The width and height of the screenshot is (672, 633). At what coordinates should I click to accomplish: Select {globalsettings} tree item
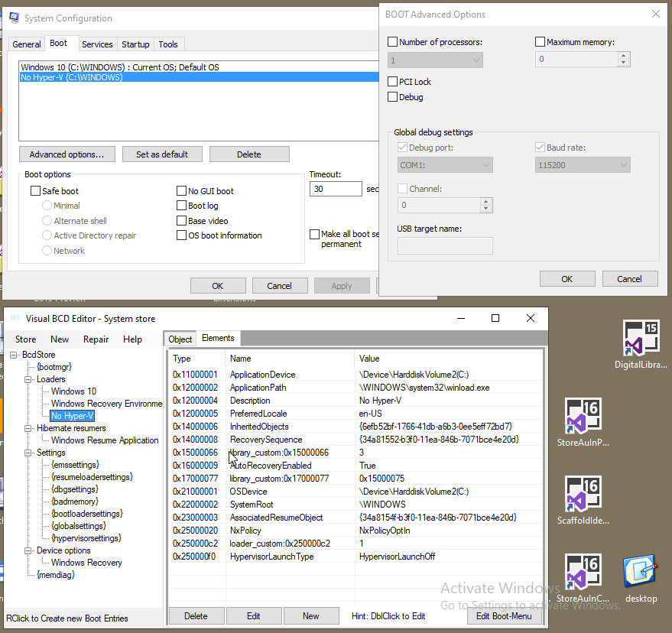tap(79, 526)
